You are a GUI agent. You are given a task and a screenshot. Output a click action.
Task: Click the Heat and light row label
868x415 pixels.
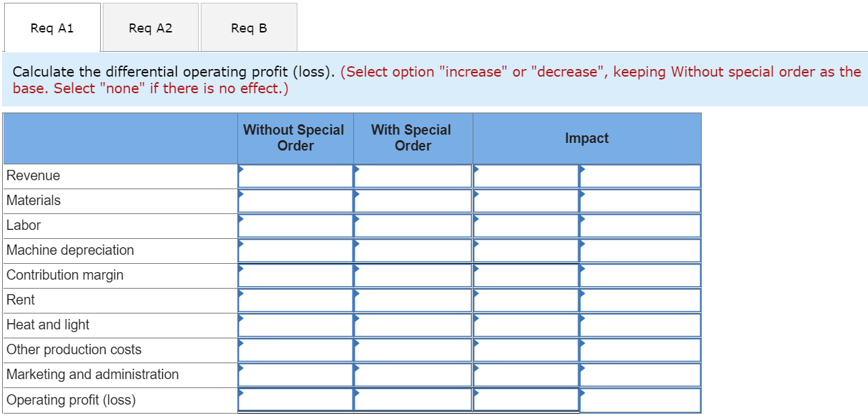point(48,325)
